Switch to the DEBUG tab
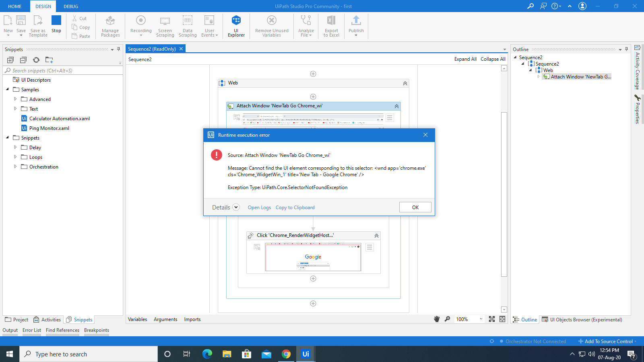This screenshot has width=644, height=362. click(71, 6)
